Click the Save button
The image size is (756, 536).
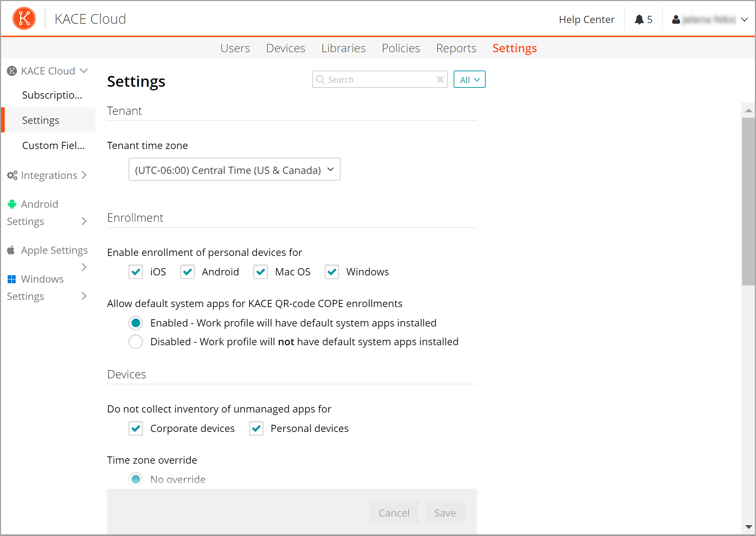445,513
